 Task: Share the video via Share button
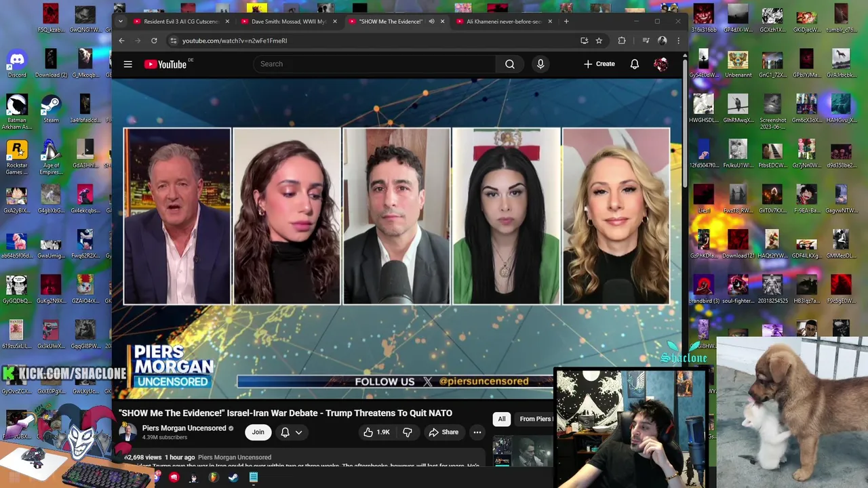pyautogui.click(x=443, y=432)
